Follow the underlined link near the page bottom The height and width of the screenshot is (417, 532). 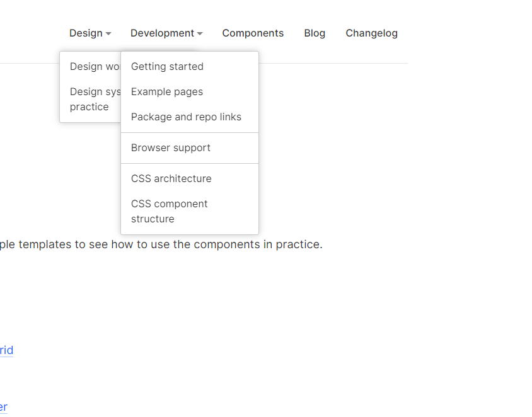[4, 406]
